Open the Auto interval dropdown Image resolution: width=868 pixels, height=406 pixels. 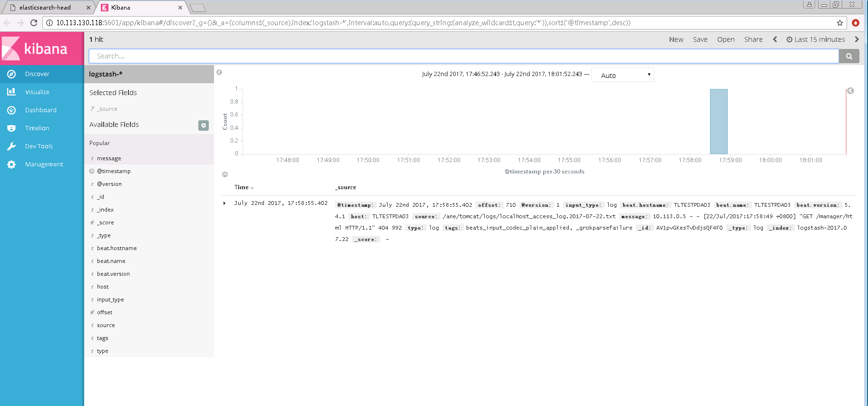coord(623,75)
